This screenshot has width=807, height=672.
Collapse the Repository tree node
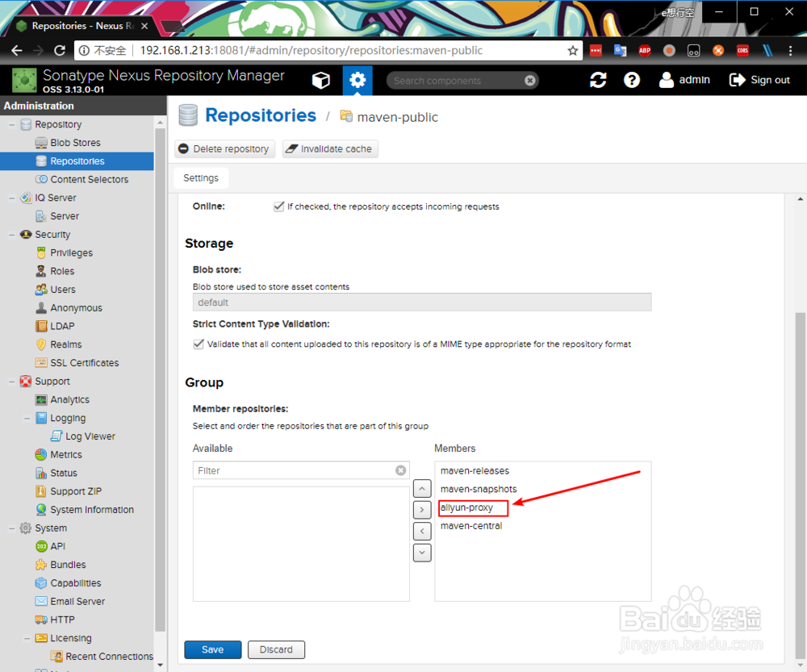pos(12,124)
